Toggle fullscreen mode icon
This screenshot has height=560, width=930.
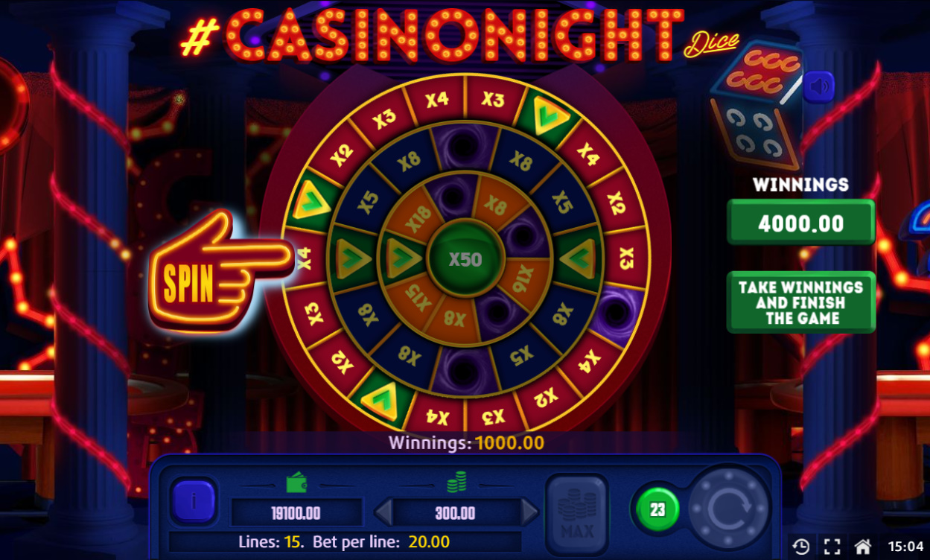click(x=832, y=547)
